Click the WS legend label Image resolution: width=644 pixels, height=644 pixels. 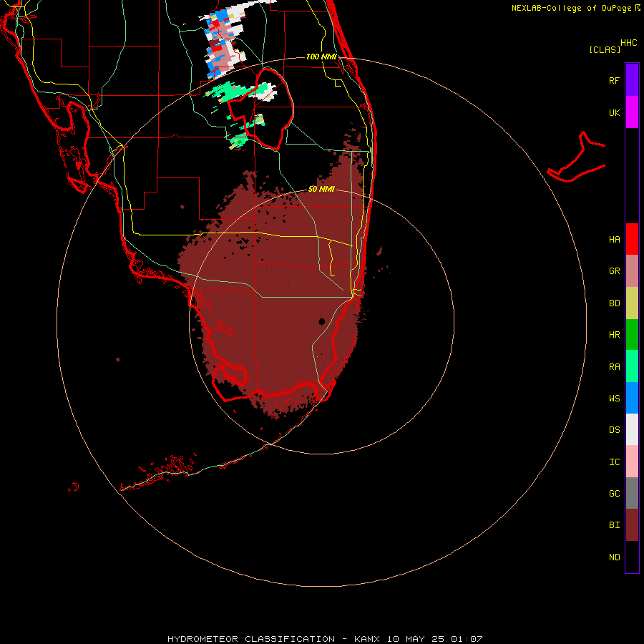click(614, 399)
